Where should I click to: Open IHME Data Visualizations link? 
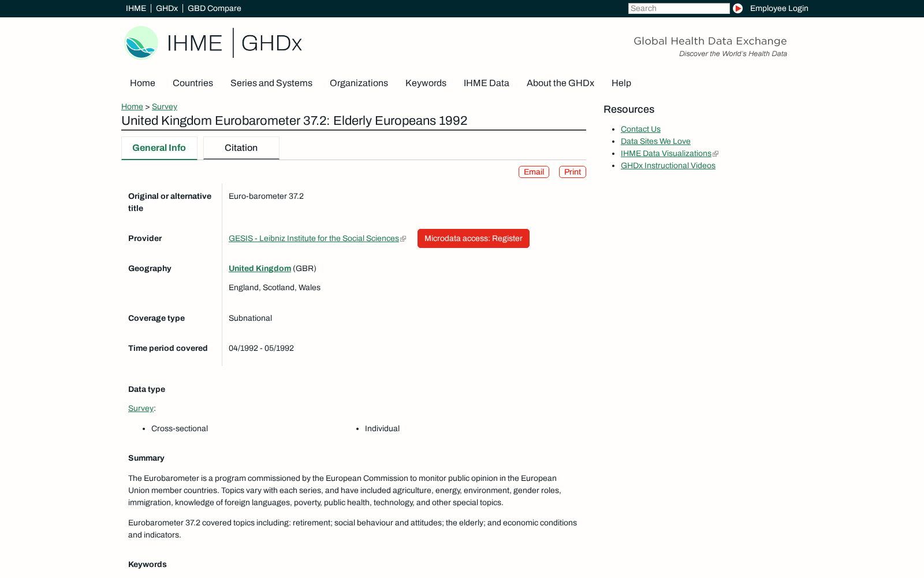tap(666, 153)
